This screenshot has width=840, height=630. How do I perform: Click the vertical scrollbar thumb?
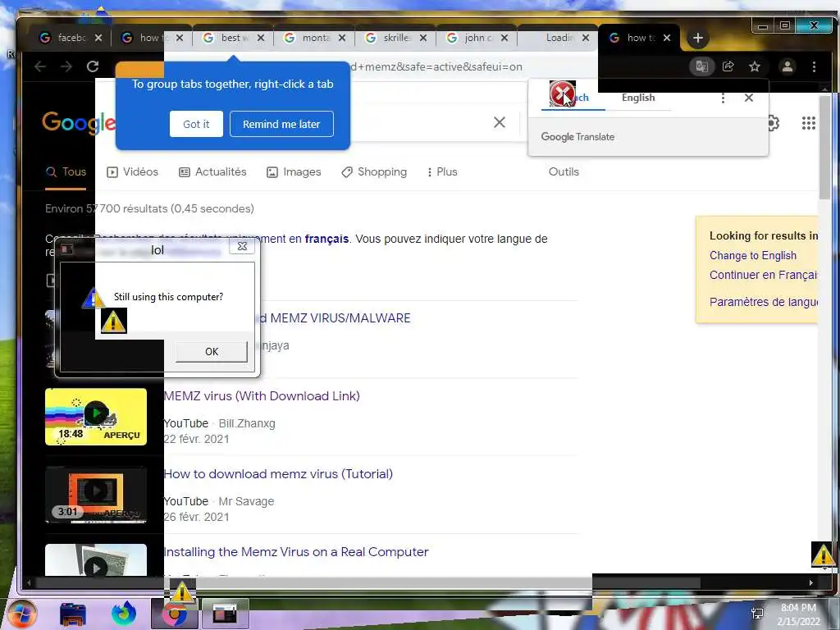coord(824,148)
